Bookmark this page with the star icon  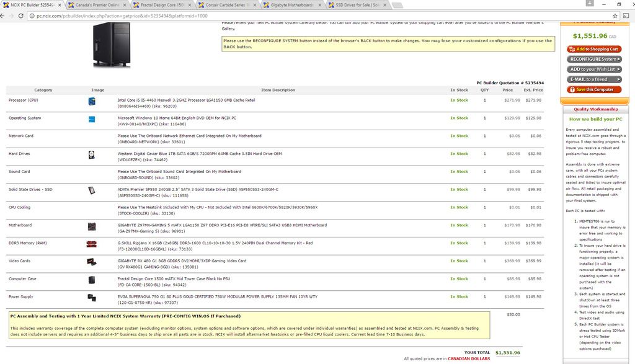[x=616, y=16]
